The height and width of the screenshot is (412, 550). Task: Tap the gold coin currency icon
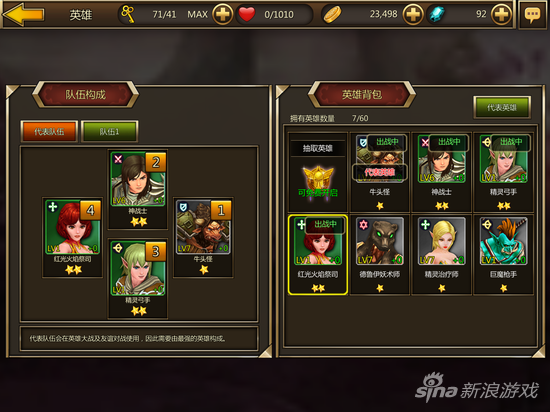coord(332,14)
